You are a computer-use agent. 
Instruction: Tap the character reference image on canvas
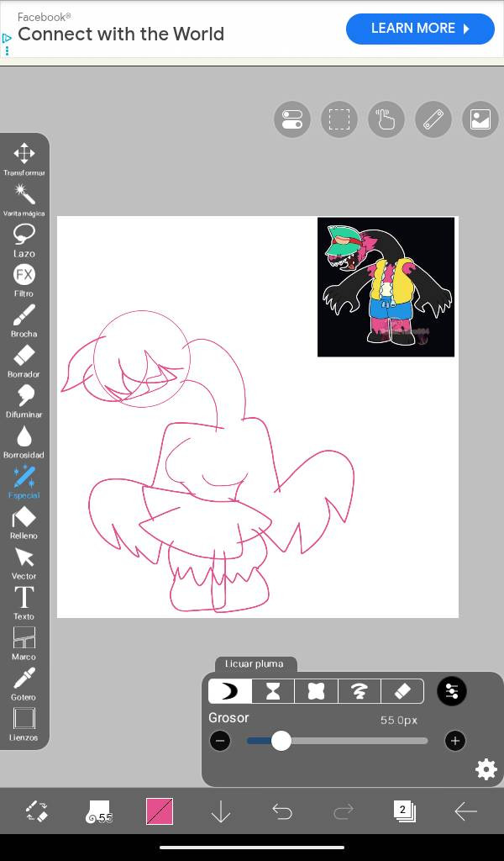386,288
